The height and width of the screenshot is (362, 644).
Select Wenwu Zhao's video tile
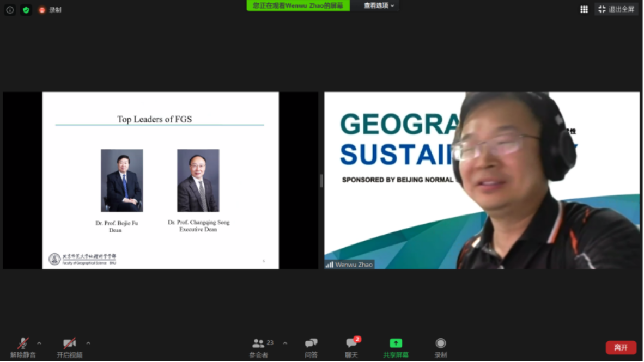point(482,181)
